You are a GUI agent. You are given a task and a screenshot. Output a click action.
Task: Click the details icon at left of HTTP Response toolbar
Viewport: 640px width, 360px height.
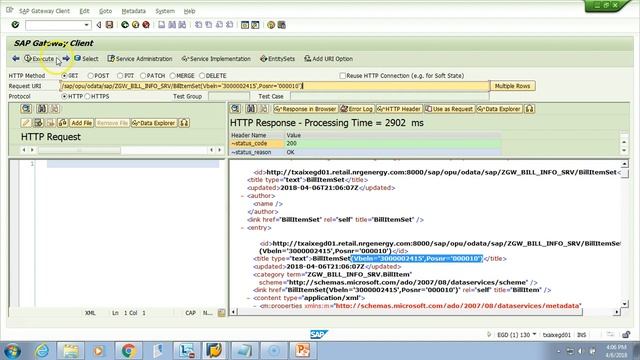(x=235, y=109)
